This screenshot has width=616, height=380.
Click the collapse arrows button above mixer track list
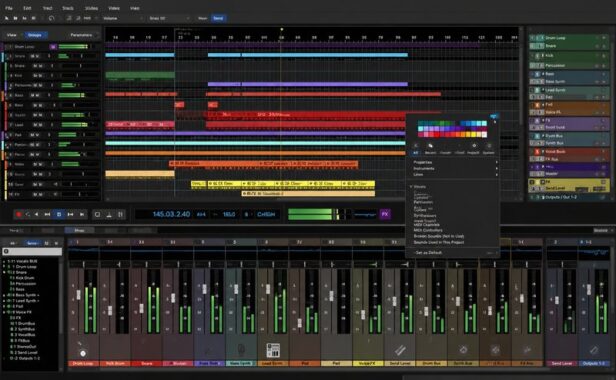pos(12,243)
